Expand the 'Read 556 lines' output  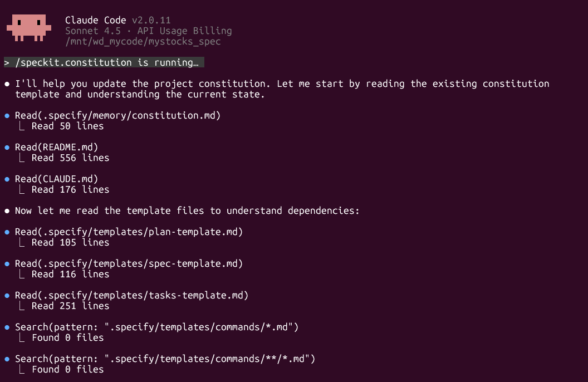[x=70, y=158]
